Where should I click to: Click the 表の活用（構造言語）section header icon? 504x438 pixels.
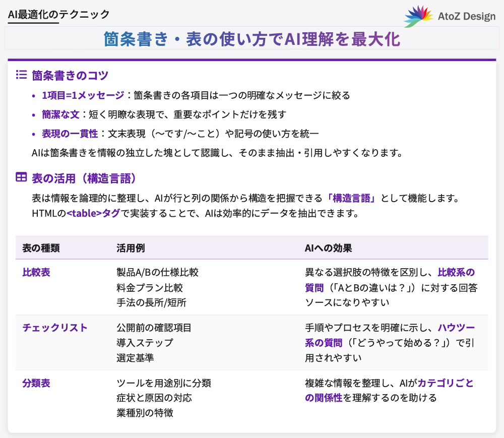[x=21, y=176]
